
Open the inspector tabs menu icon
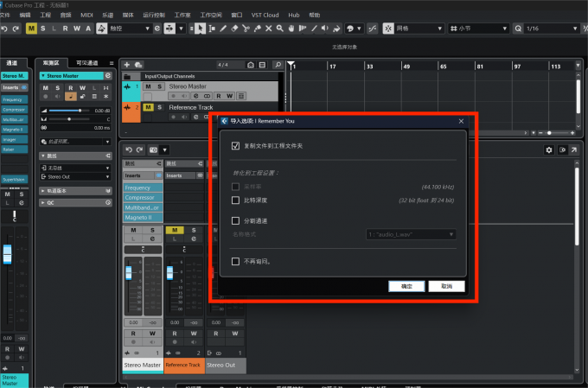(112, 63)
